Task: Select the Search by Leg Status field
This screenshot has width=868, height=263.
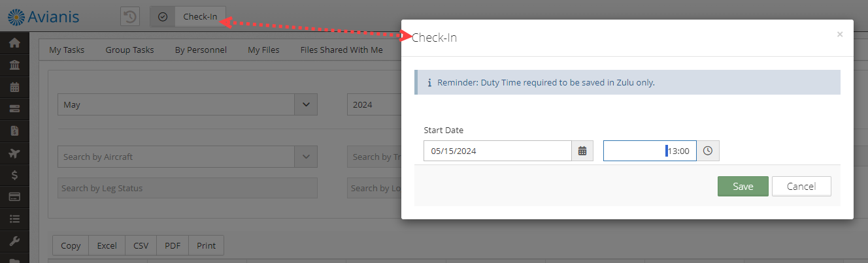Action: [188, 188]
